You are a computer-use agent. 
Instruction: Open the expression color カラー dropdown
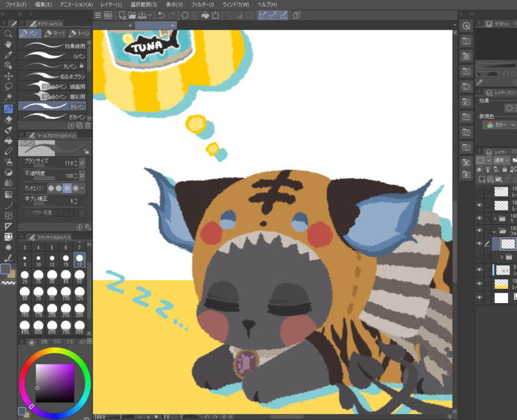(x=500, y=125)
